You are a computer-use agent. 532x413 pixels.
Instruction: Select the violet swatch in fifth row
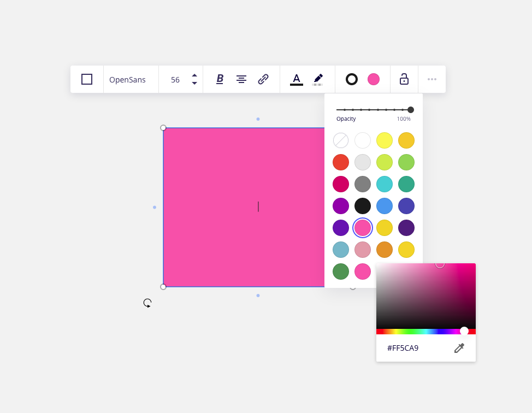point(341,228)
